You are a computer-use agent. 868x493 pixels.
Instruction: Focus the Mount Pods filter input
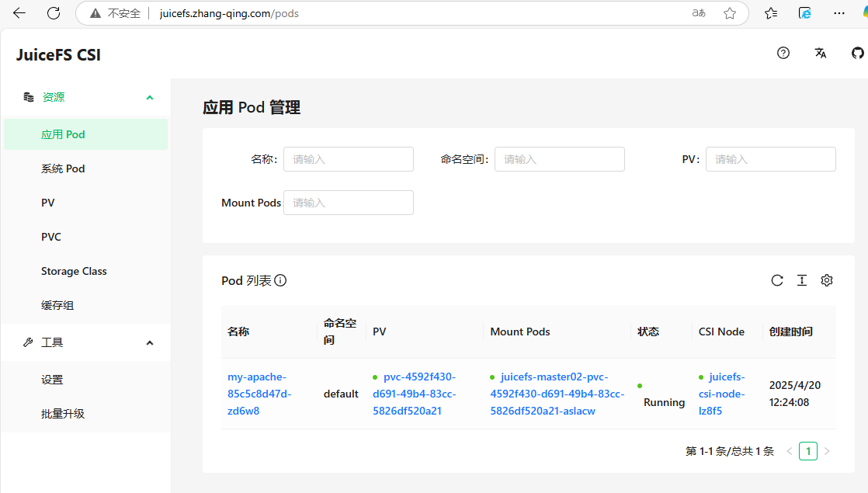[348, 203]
